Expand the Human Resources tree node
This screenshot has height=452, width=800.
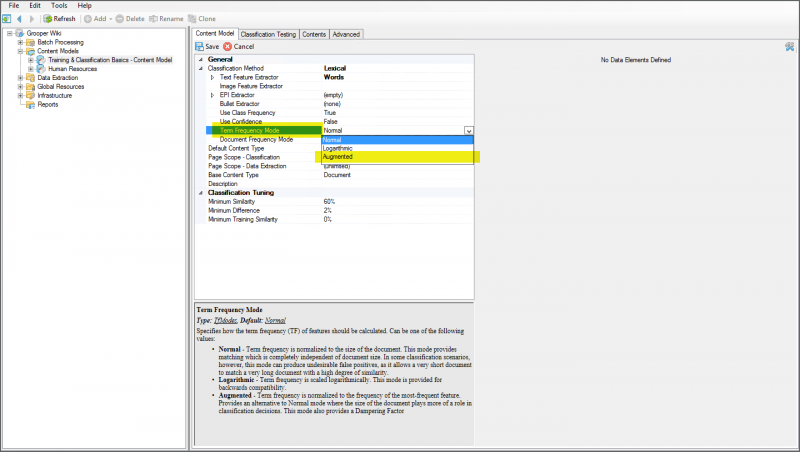click(x=31, y=69)
